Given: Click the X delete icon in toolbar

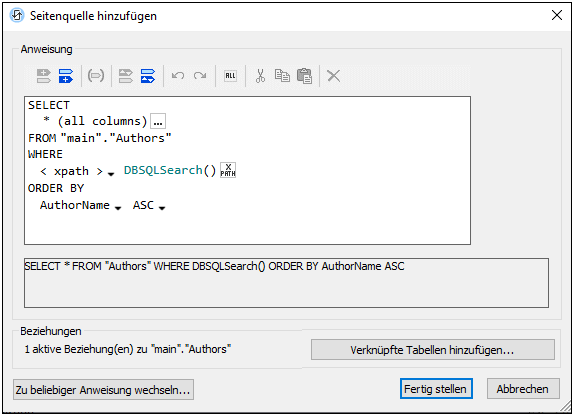Looking at the screenshot, I should (333, 76).
